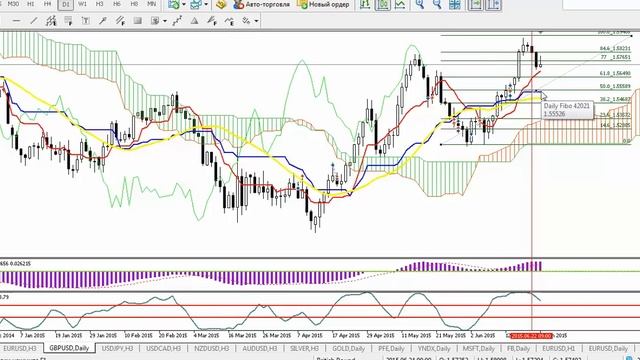Select the Fibonacci retracement tool
This screenshot has height=360, width=640.
tap(68, 21)
